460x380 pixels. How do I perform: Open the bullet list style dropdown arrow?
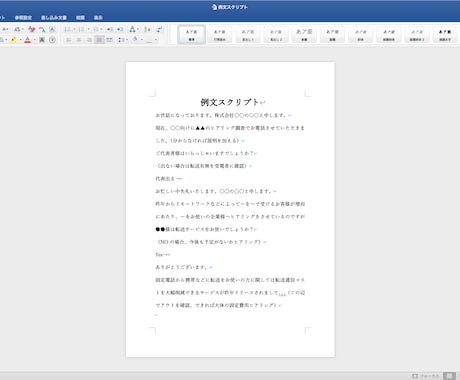click(74, 30)
